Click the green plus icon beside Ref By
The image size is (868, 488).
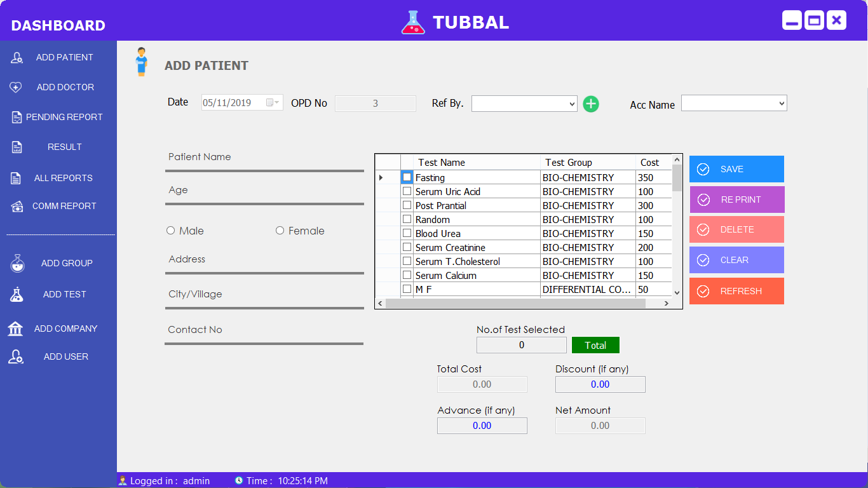pyautogui.click(x=591, y=104)
